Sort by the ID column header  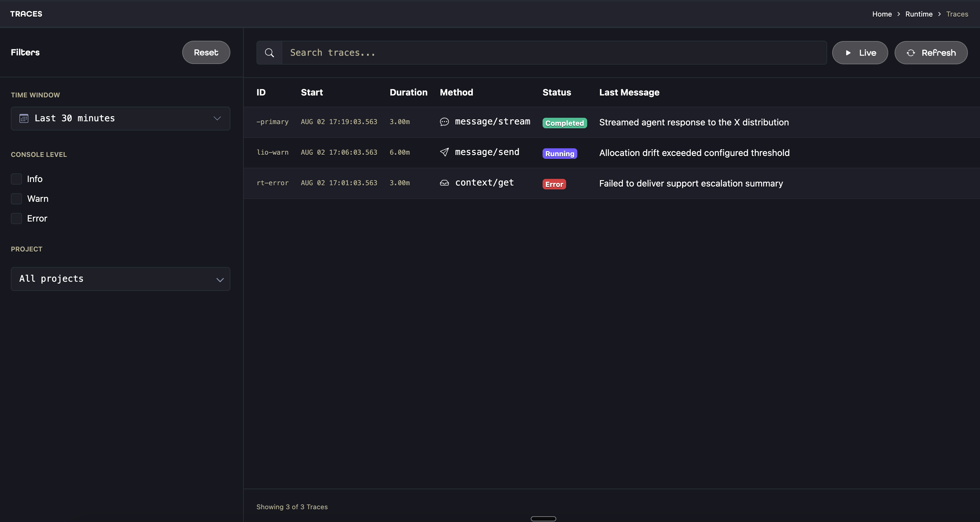(261, 92)
